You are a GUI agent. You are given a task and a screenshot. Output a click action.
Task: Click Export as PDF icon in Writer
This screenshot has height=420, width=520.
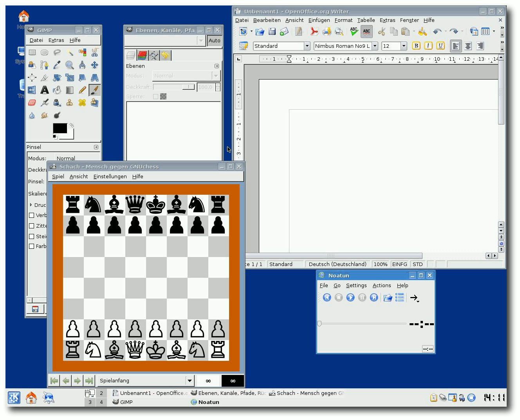(314, 32)
